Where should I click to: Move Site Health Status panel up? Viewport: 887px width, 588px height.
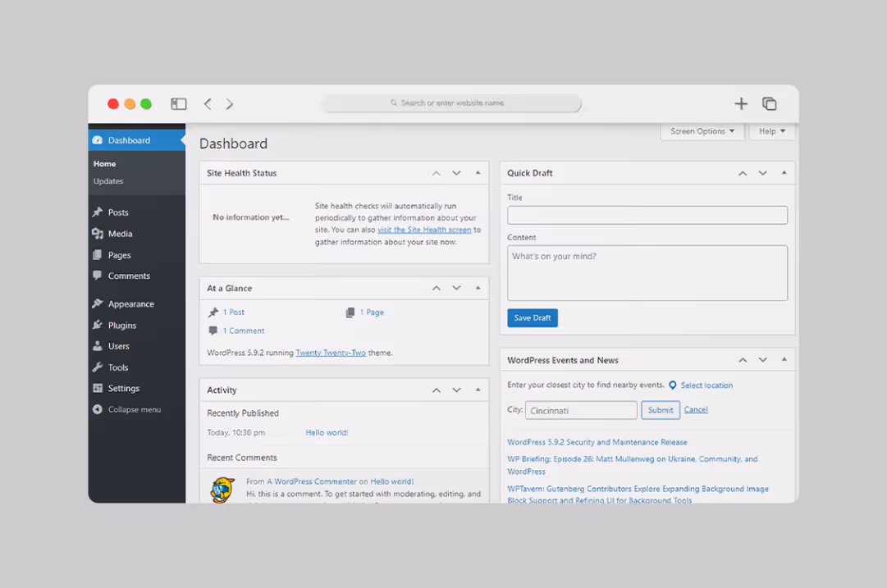click(437, 173)
